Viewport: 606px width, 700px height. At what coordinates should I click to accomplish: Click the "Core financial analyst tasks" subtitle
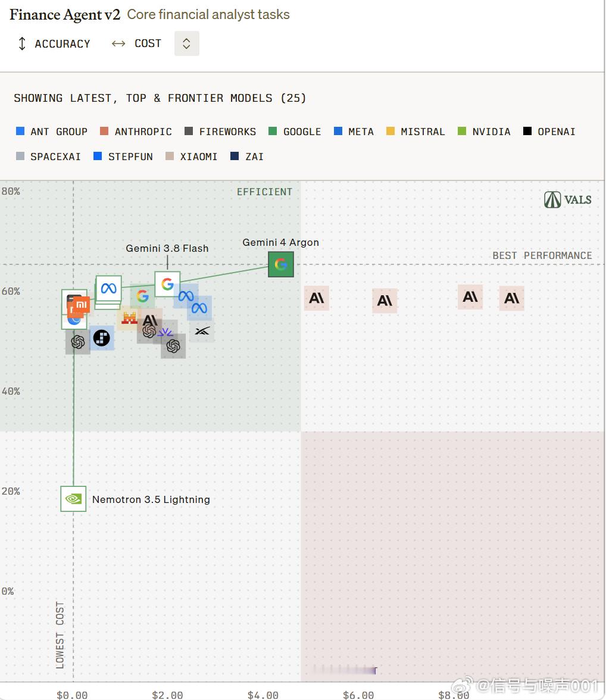pyautogui.click(x=208, y=14)
